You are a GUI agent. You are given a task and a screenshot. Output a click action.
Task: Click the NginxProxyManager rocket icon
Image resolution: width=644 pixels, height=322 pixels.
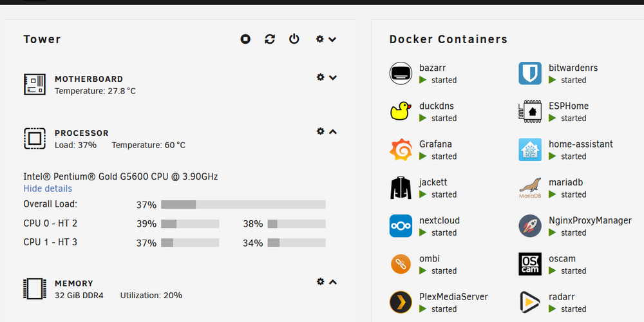coord(530,226)
